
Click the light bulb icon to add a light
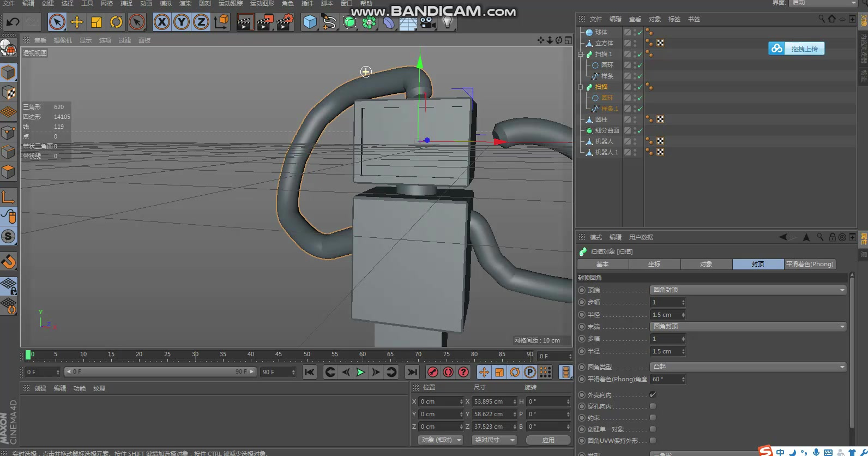tap(447, 22)
